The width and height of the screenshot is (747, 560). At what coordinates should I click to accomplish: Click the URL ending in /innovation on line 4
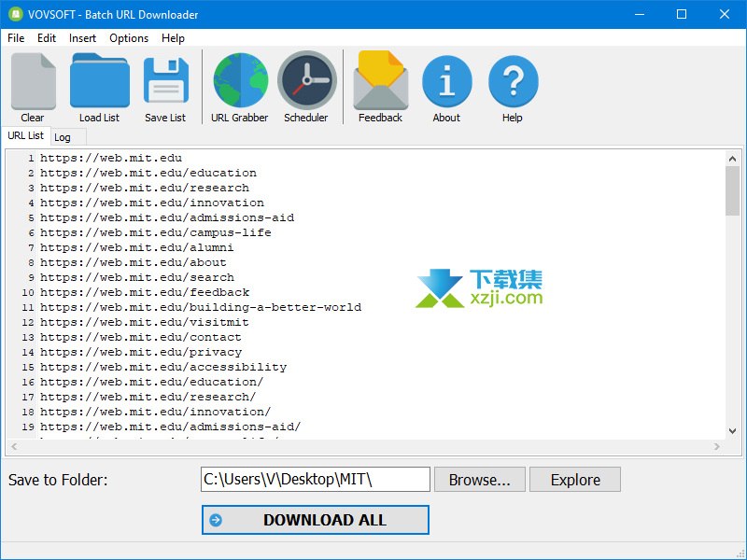[x=152, y=203]
